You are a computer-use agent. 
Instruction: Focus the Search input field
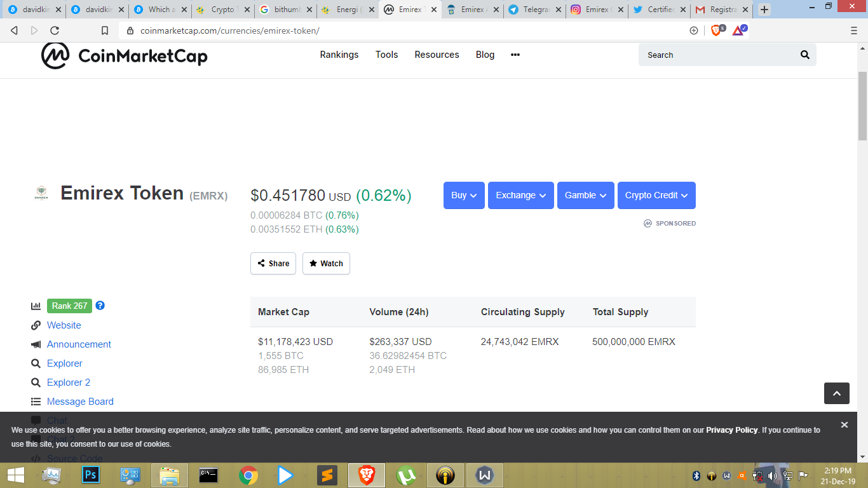pyautogui.click(x=718, y=55)
